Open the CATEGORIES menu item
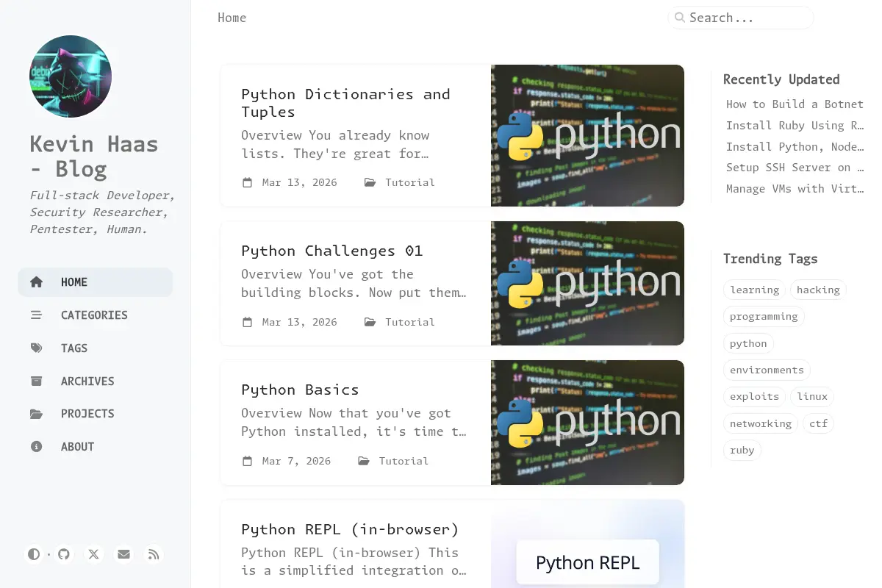This screenshot has width=882, height=588. coord(95,315)
